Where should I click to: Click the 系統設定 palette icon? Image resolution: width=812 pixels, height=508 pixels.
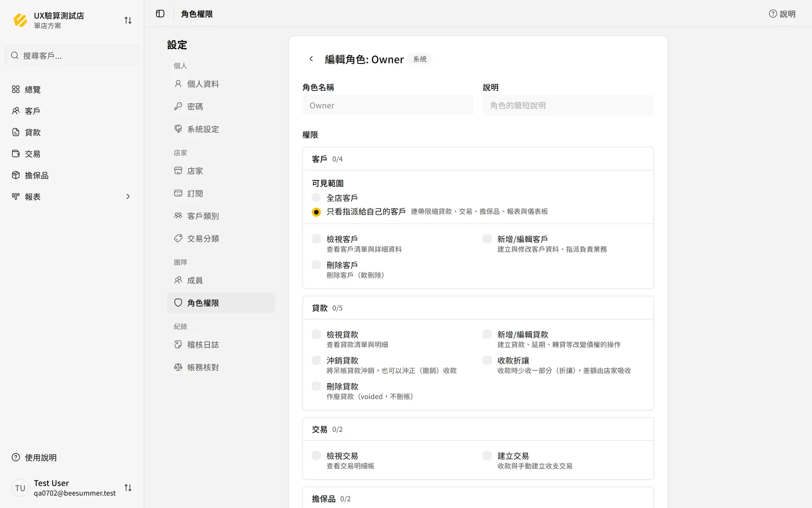pyautogui.click(x=178, y=129)
